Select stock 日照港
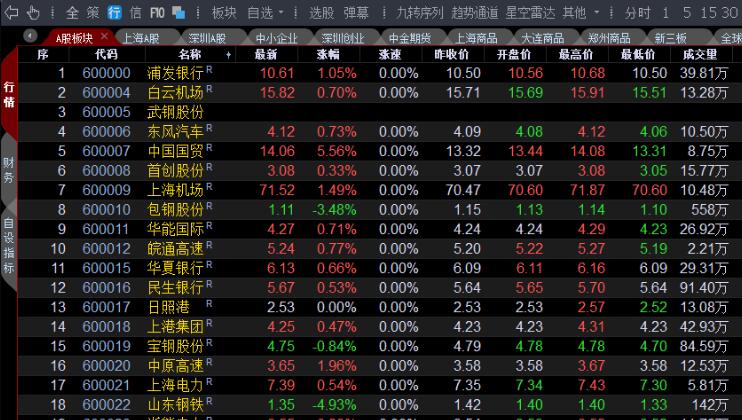 coord(168,307)
